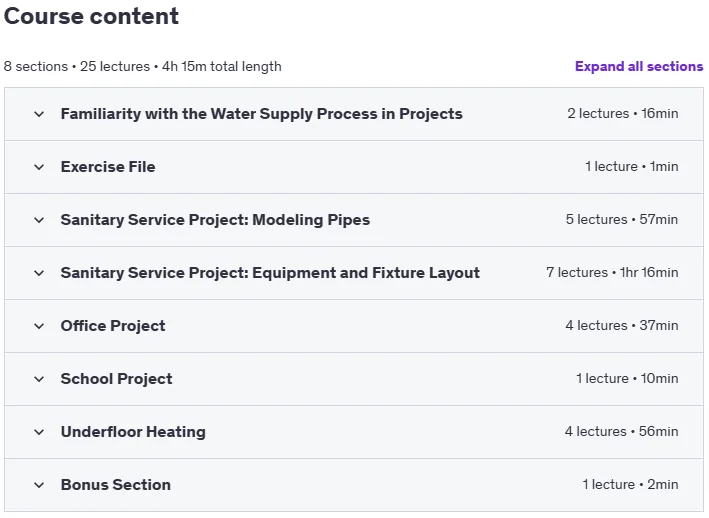Viewport: 709px width, 518px height.
Task: Open the Office Project section title
Action: coord(113,326)
